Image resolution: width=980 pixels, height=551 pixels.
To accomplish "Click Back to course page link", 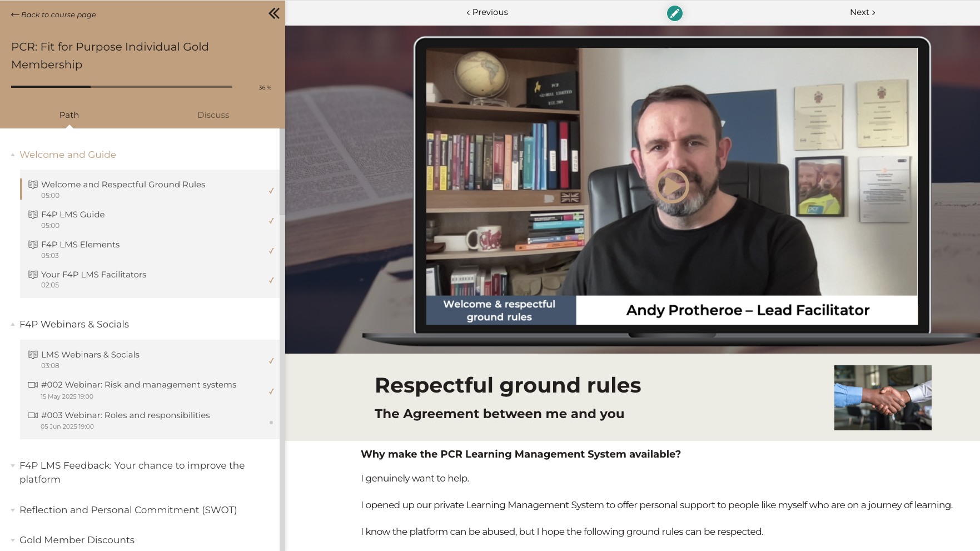I will (53, 15).
